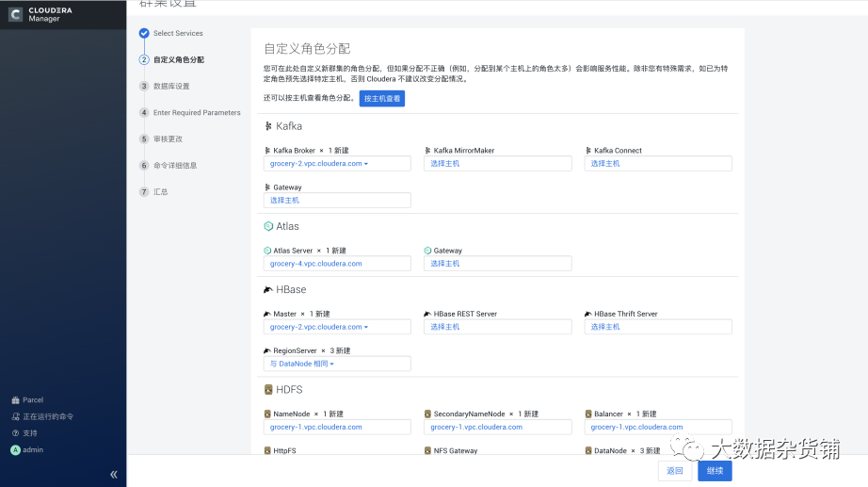Click the SecondaryNameNode role icon
868x487 pixels.
428,414
